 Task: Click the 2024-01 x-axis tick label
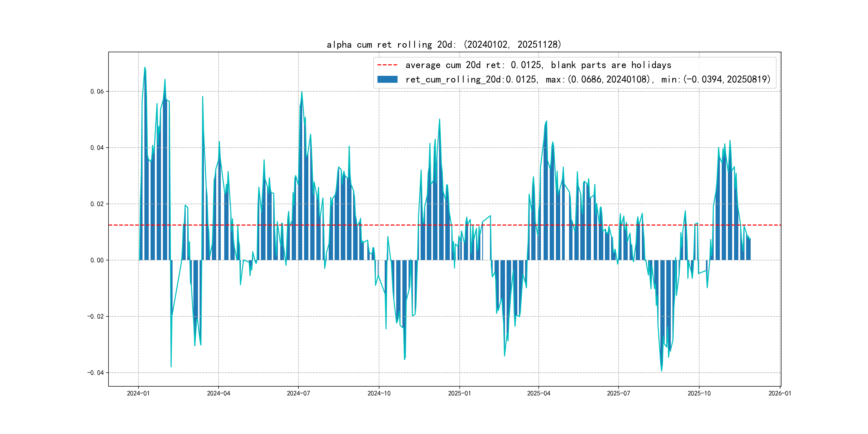click(x=138, y=393)
